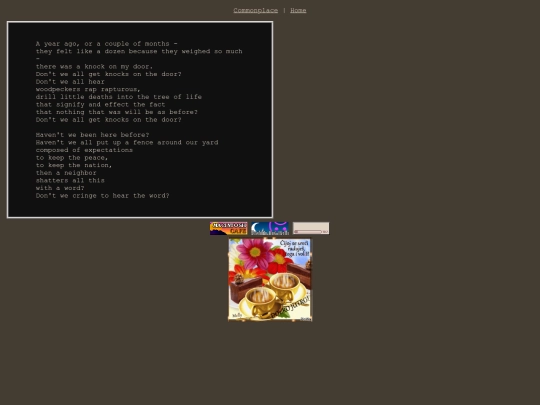Click the moon and smiley face banner
The width and height of the screenshot is (540, 405).
coord(270,228)
